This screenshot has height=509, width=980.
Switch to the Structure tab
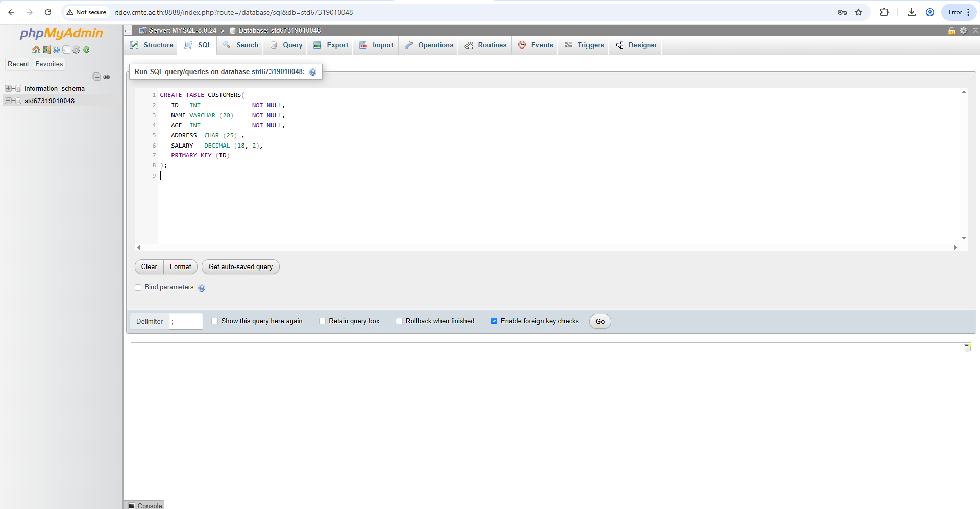[x=152, y=45]
